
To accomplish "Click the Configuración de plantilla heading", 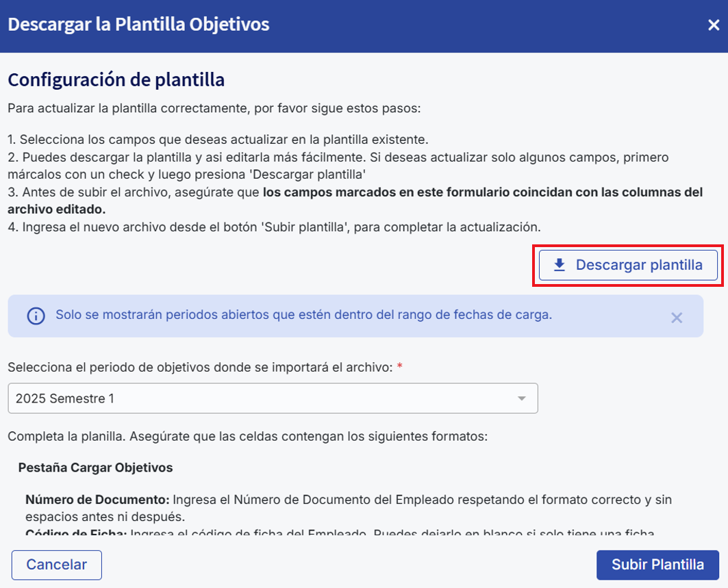I will (116, 79).
